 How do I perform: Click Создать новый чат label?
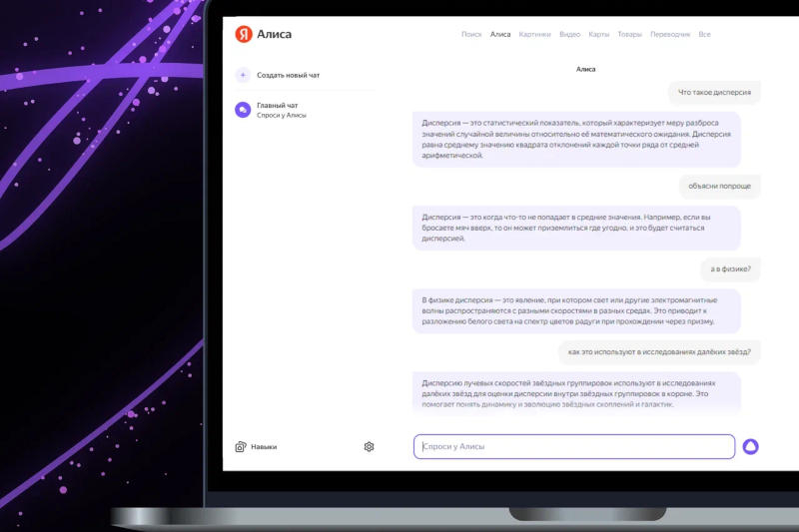point(288,75)
